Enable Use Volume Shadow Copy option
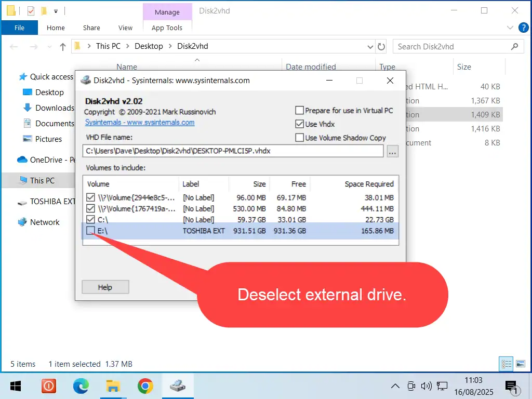Image resolution: width=532 pixels, height=399 pixels. pos(299,138)
